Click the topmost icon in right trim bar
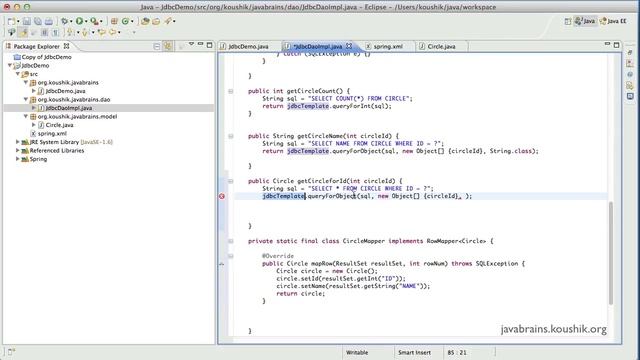 630,53
